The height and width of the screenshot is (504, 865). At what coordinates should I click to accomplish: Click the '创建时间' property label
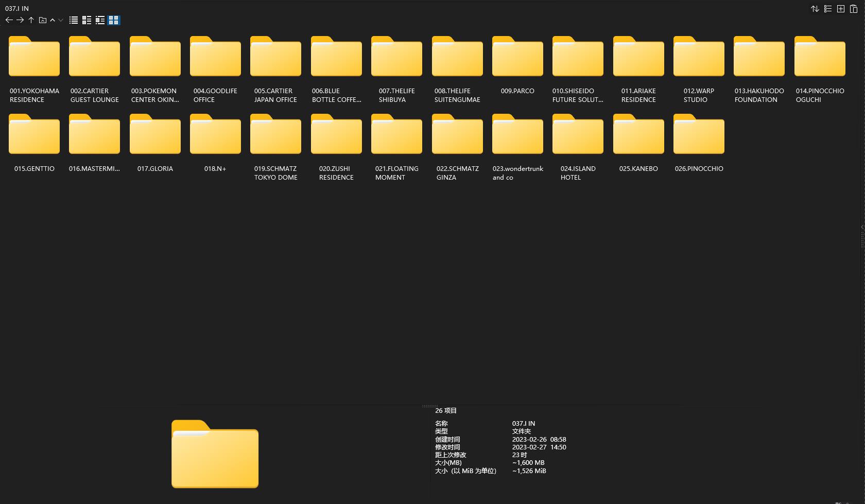447,439
